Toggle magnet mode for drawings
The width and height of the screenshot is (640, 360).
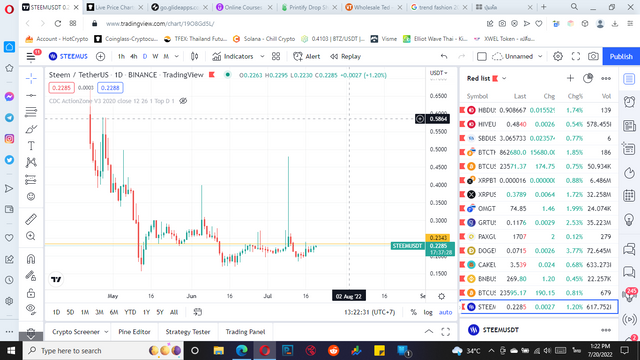point(31,259)
